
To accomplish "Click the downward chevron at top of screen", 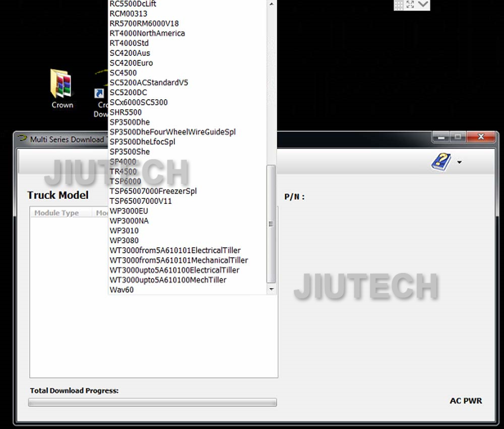I will click(x=423, y=5).
